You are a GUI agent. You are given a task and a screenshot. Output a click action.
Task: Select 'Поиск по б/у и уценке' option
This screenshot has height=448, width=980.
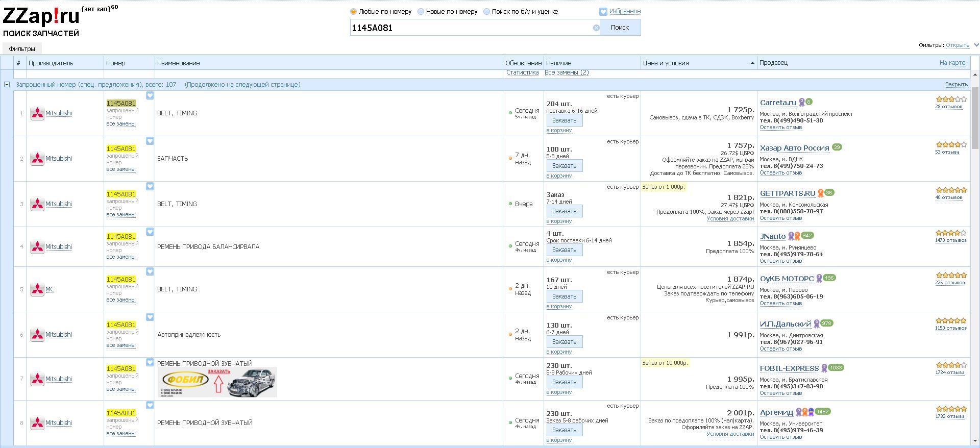[486, 12]
